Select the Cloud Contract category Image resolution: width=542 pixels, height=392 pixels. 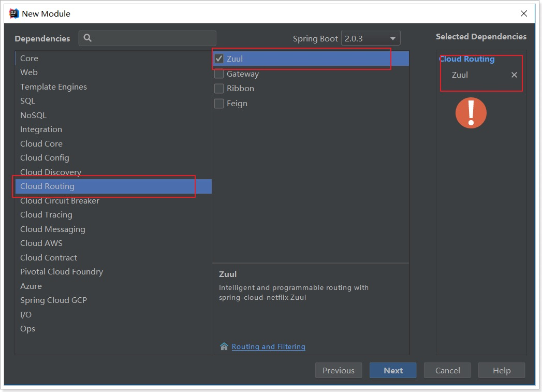113,257
